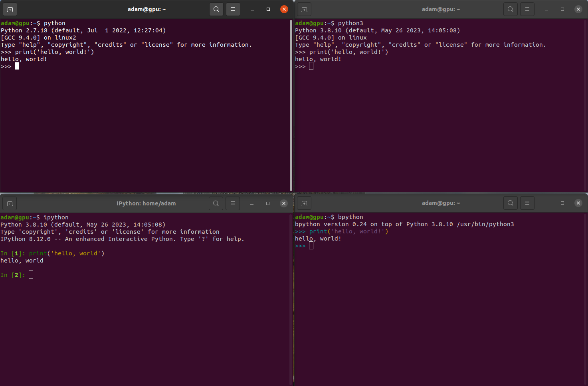The height and width of the screenshot is (386, 588).
Task: Open search in the bpython terminal
Action: coord(510,203)
